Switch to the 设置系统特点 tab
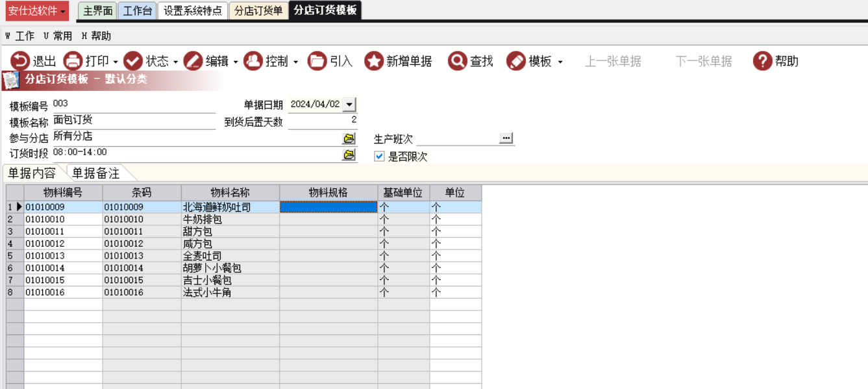This screenshot has width=868, height=389. [193, 11]
